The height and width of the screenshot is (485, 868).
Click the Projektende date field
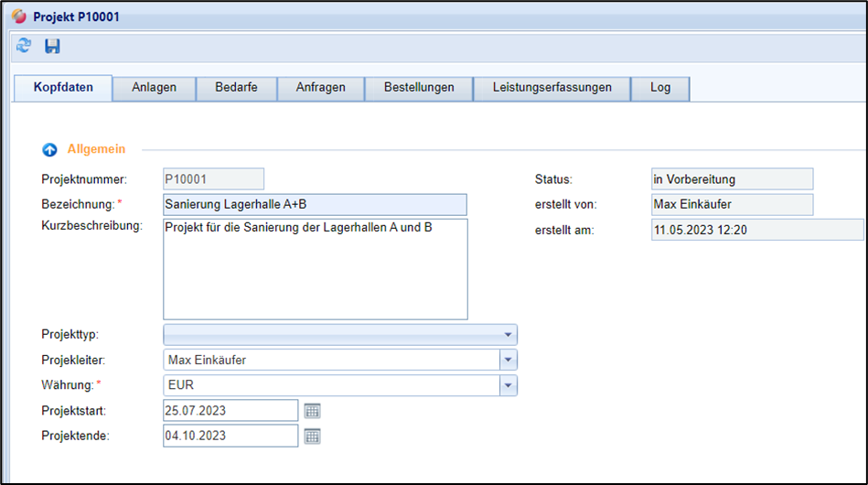pos(230,436)
